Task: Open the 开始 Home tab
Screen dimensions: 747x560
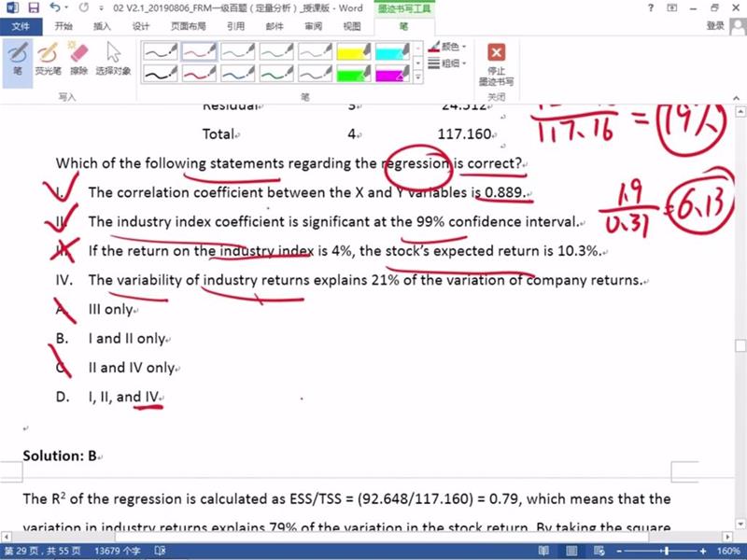Action: [63, 26]
